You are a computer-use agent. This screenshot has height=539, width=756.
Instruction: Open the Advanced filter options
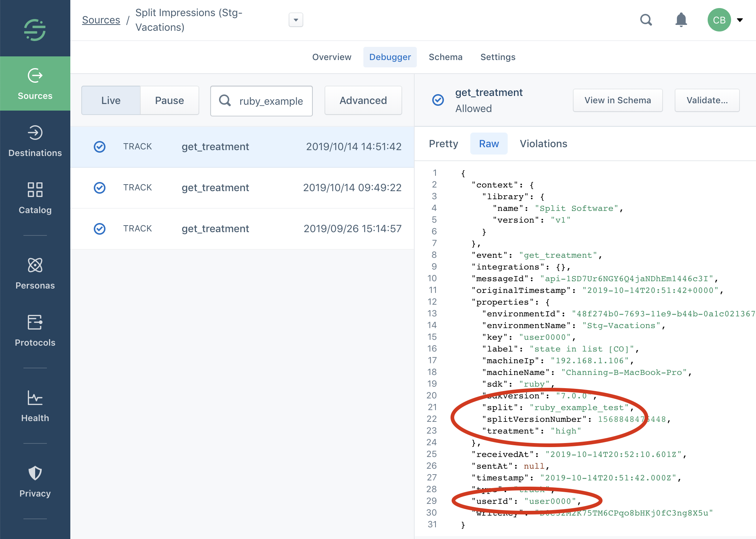(x=363, y=100)
